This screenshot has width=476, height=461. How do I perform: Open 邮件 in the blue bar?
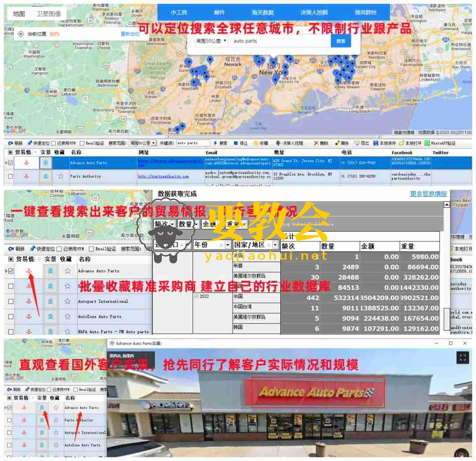219,12
